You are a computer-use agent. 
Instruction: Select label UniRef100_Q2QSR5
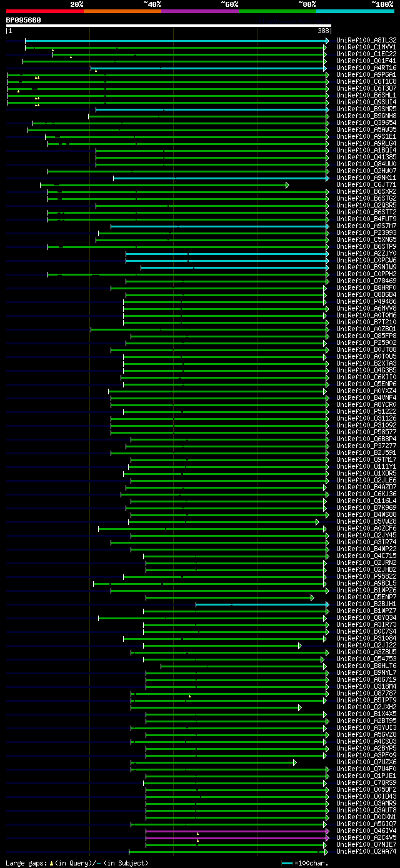[366, 205]
